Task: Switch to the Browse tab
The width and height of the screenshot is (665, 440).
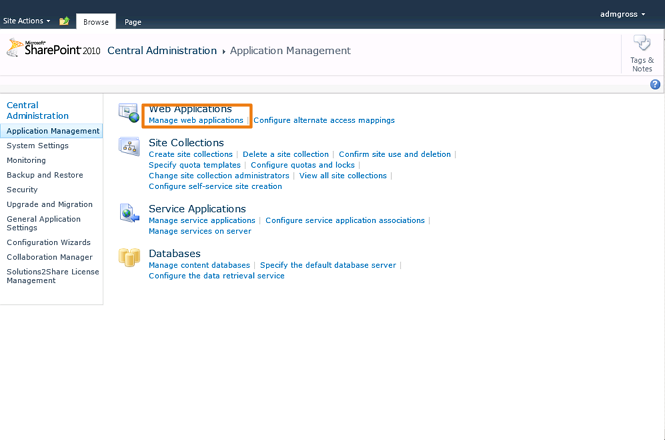Action: coord(96,22)
